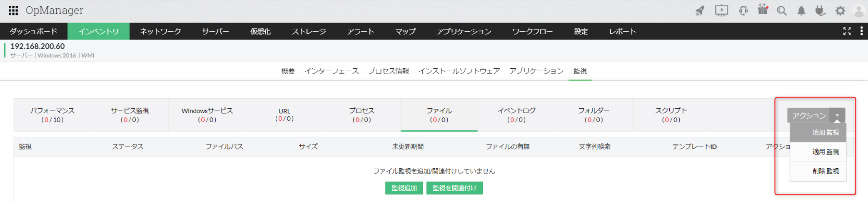Expand the アクション dropdown arrow
Viewport: 868px width, 212px height.
click(x=837, y=115)
